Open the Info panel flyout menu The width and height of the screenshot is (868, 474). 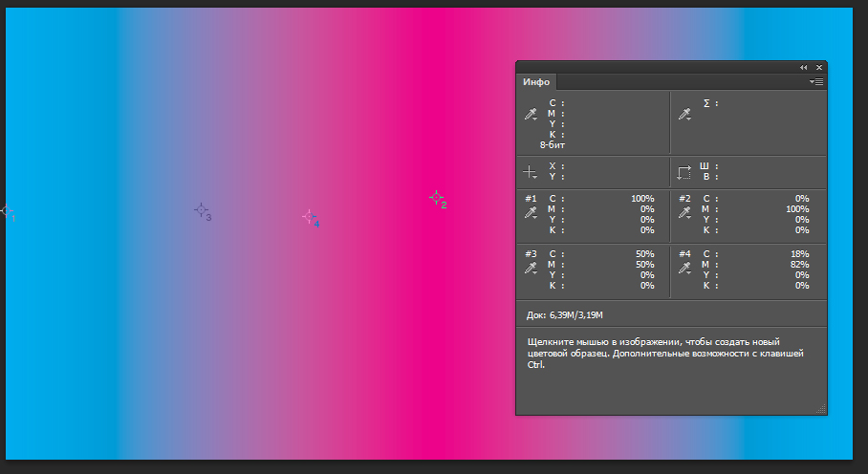pyautogui.click(x=816, y=82)
